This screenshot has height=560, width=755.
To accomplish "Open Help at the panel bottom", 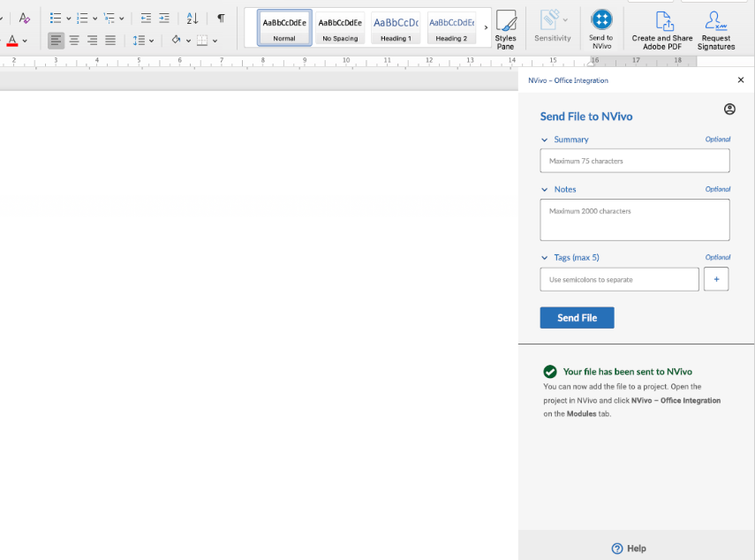I will [x=629, y=549].
